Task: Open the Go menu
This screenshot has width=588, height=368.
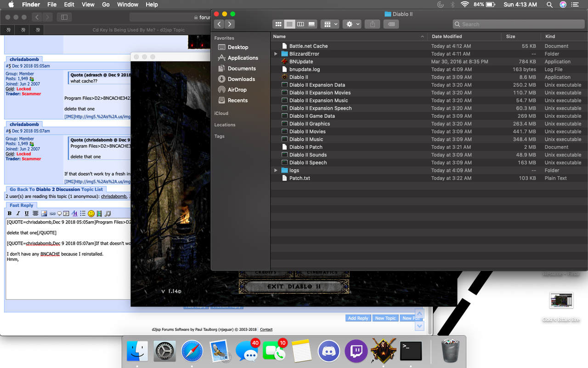Action: coord(106,5)
